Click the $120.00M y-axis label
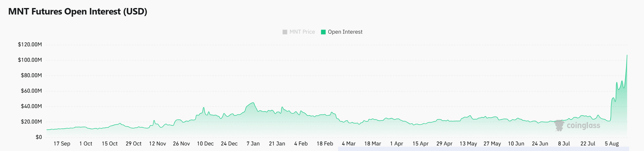The height and width of the screenshot is (151, 644). 30,44
